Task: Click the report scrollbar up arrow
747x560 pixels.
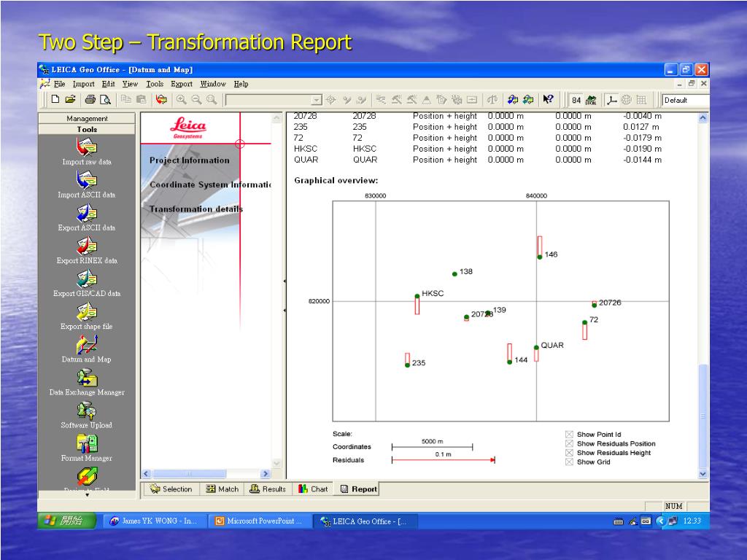Action: pyautogui.click(x=703, y=117)
